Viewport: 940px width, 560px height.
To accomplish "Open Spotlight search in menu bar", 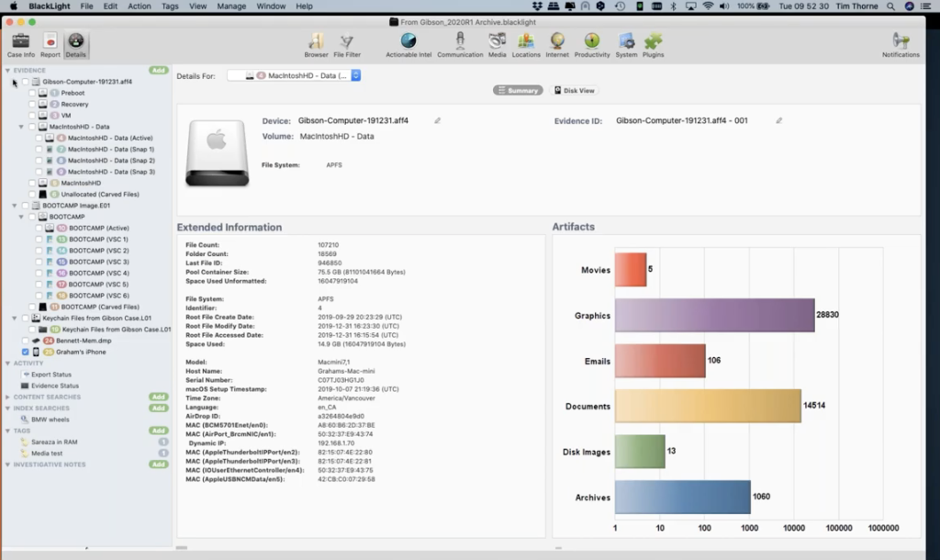I will pyautogui.click(x=890, y=6).
